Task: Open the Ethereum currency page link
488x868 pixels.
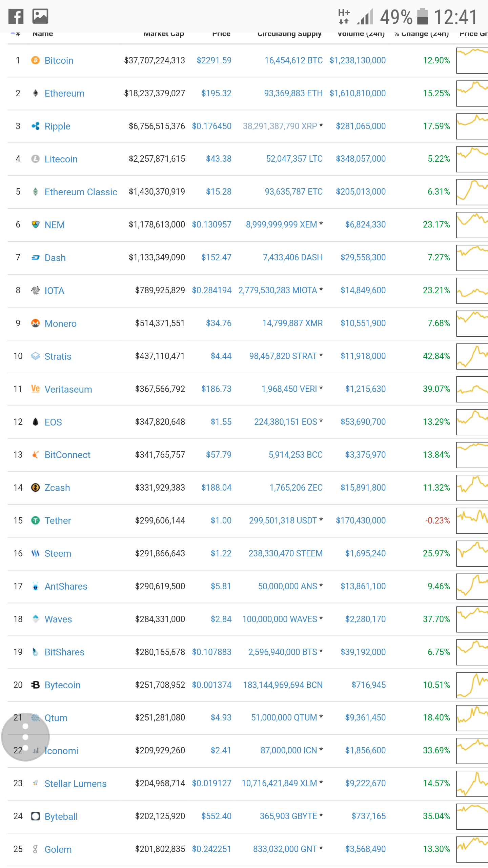Action: (64, 93)
